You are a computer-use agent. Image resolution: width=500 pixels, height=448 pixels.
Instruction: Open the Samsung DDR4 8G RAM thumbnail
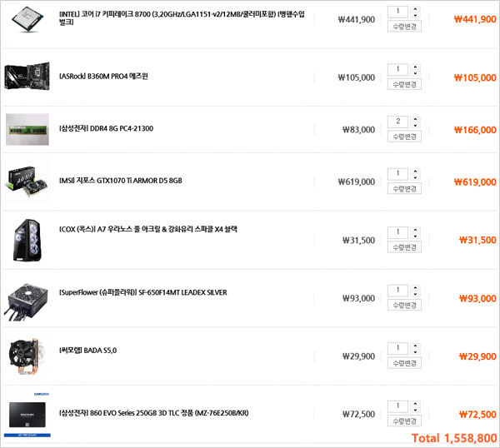(27, 129)
